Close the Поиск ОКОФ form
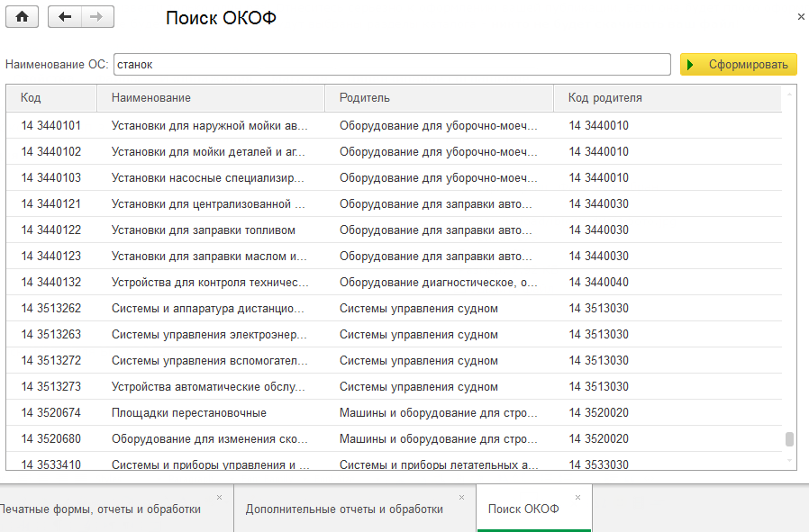 pyautogui.click(x=801, y=17)
